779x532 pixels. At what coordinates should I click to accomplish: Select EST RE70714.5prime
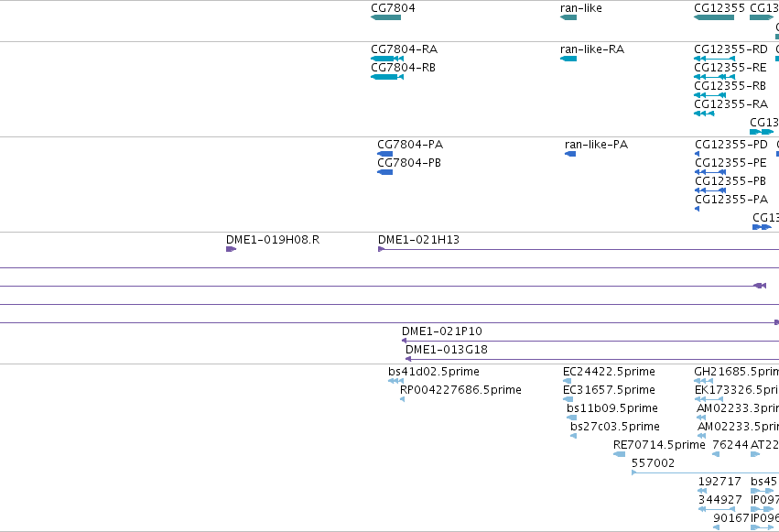point(620,454)
